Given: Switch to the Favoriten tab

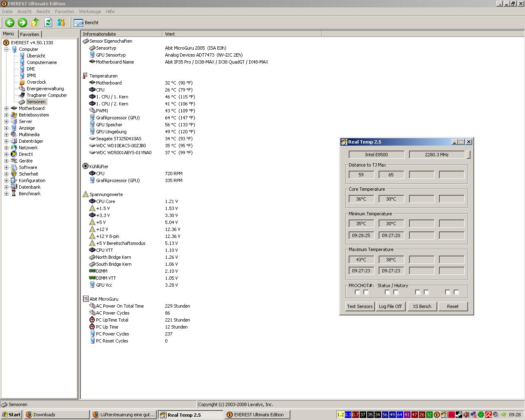Looking at the screenshot, I should 30,34.
